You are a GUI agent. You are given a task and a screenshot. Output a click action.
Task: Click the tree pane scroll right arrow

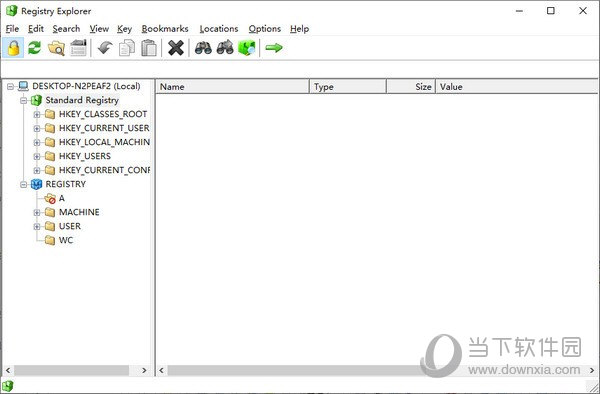[x=144, y=370]
